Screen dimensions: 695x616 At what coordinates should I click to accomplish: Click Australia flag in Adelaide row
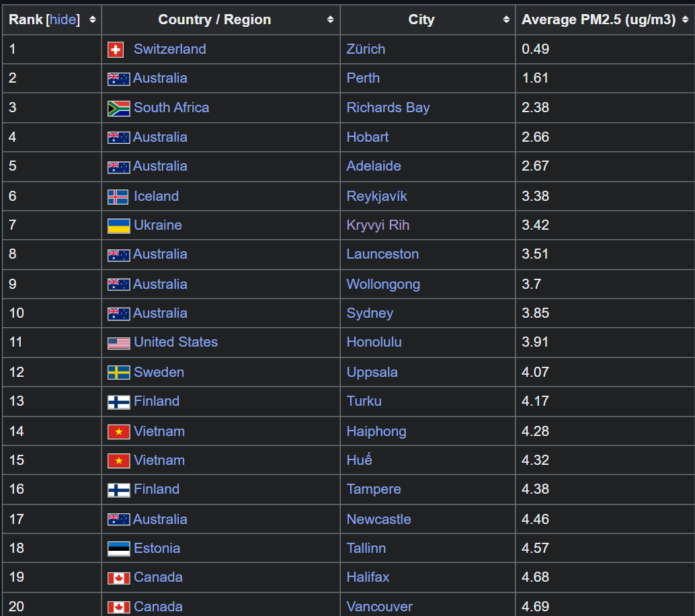coord(119,167)
